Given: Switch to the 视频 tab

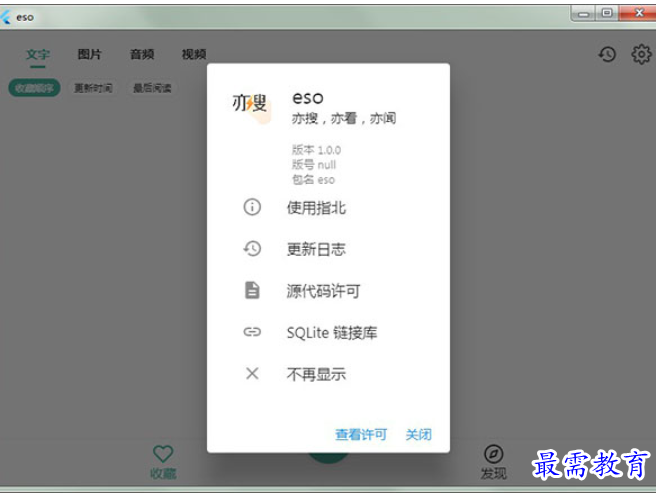Looking at the screenshot, I should point(194,54).
